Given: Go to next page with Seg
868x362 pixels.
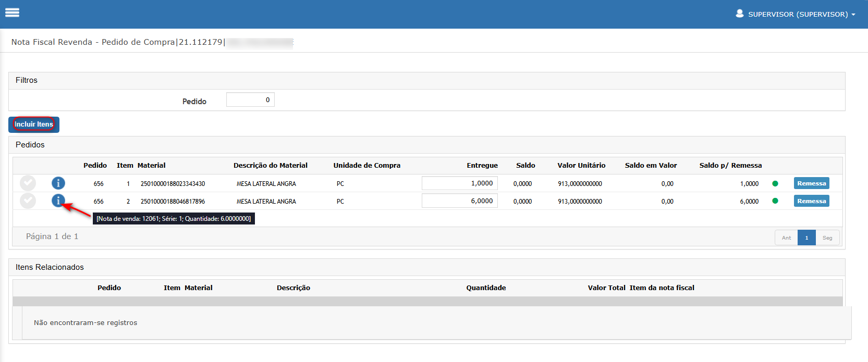Looking at the screenshot, I should pyautogui.click(x=827, y=238).
